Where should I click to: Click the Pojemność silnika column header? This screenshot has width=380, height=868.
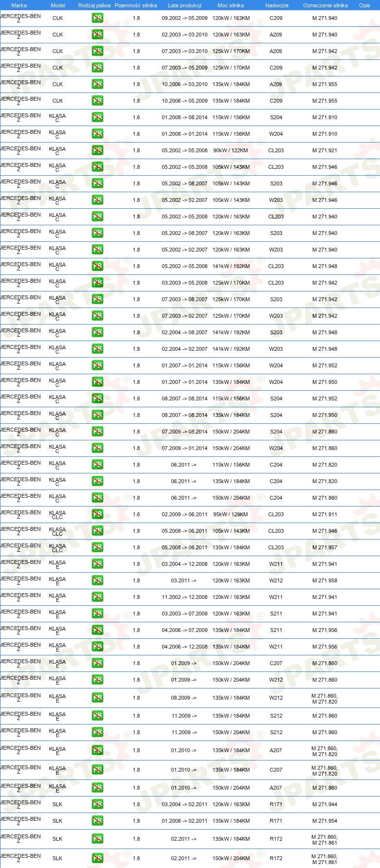click(x=136, y=5)
